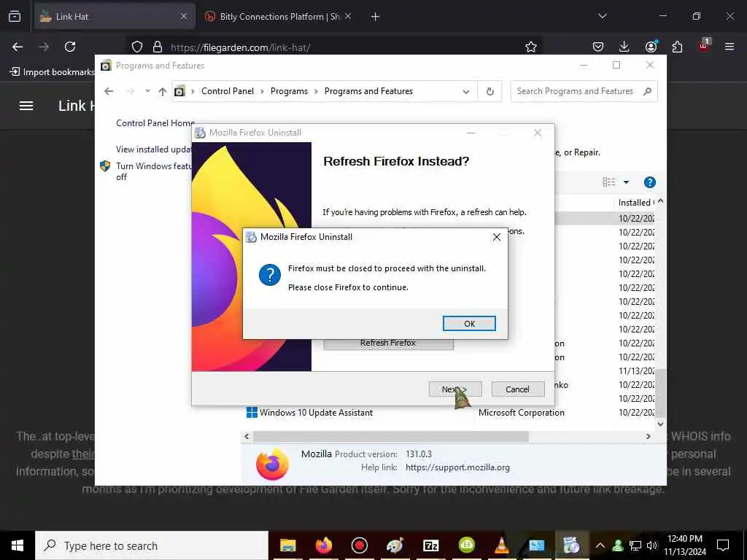Image resolution: width=747 pixels, height=560 pixels.
Task: Open the Firefox extensions puzzle icon
Action: click(677, 47)
